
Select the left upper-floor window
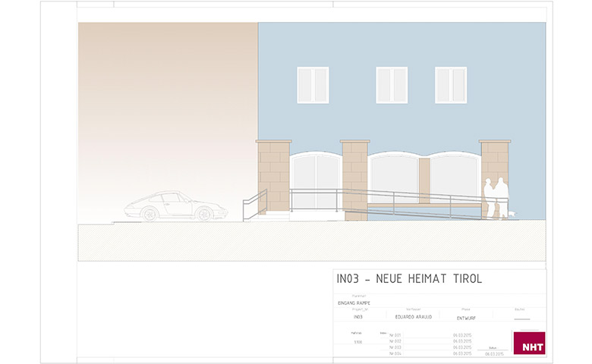click(x=313, y=85)
